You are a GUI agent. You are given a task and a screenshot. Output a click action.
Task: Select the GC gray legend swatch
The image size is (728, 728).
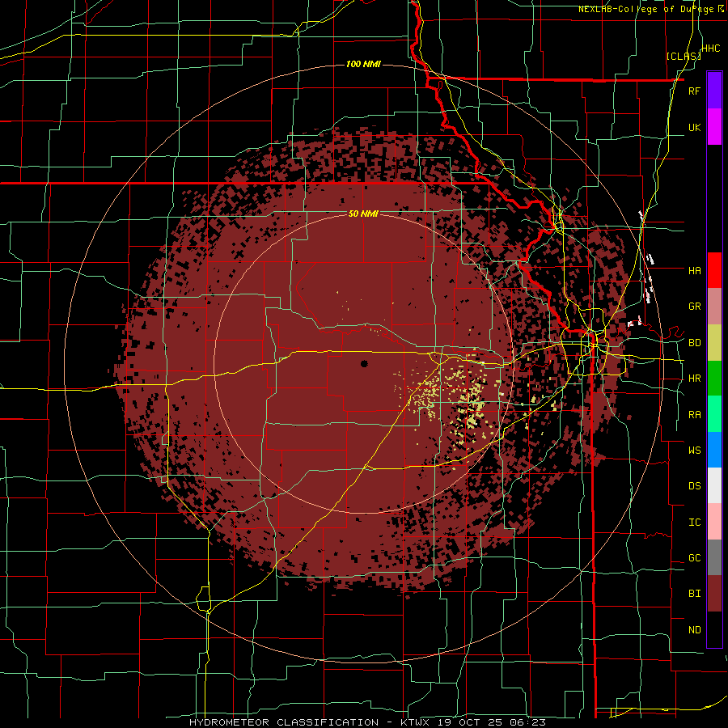pyautogui.click(x=714, y=557)
